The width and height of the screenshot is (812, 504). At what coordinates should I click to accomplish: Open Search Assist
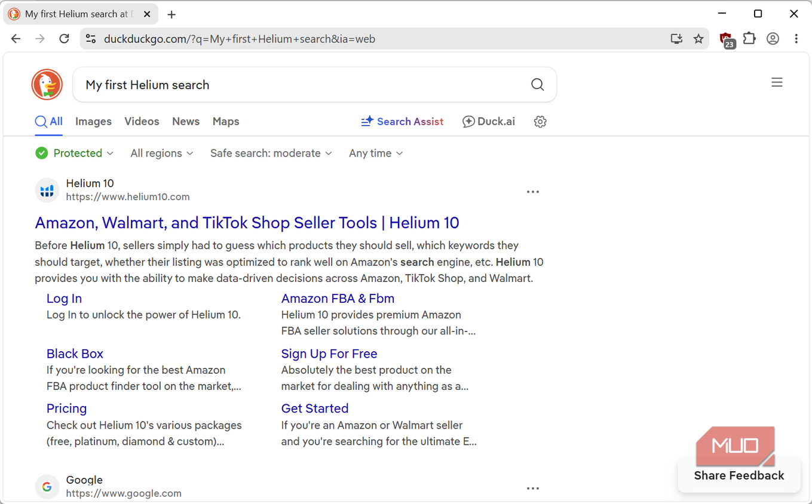point(402,122)
